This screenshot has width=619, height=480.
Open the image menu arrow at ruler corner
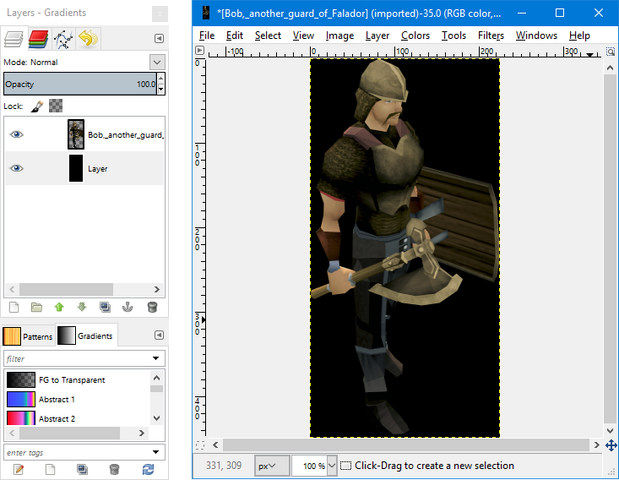(x=200, y=51)
